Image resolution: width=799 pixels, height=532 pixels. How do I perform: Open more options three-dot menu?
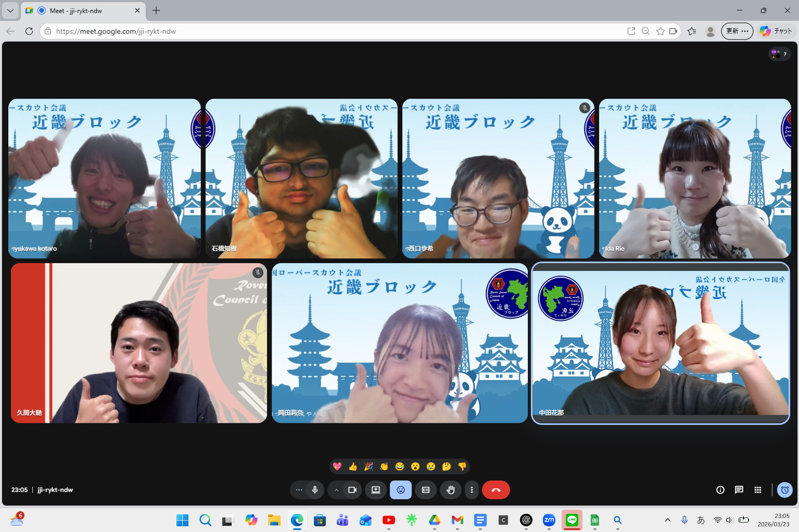coord(472,490)
